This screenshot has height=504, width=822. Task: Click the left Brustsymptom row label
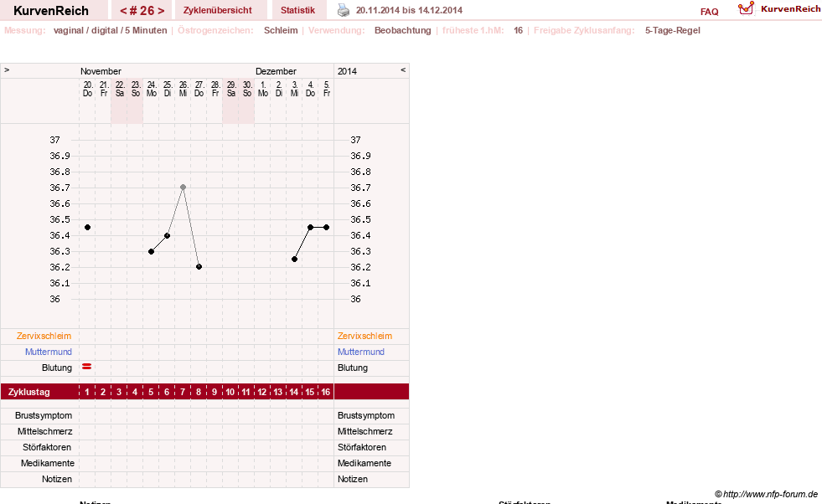[44, 415]
